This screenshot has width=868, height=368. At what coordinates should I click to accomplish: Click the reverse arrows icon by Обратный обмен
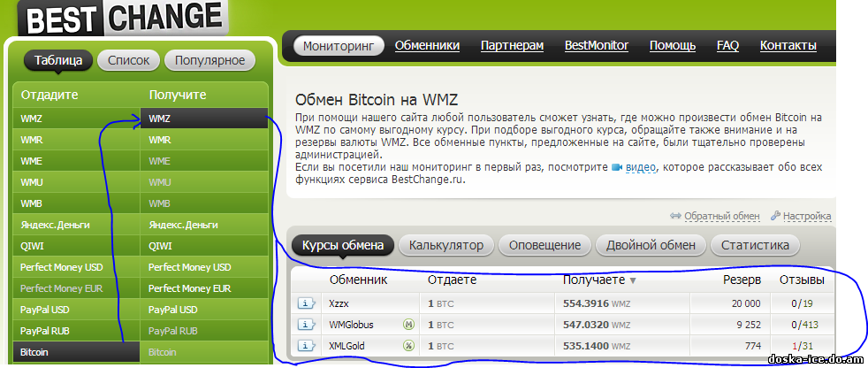coord(675,216)
